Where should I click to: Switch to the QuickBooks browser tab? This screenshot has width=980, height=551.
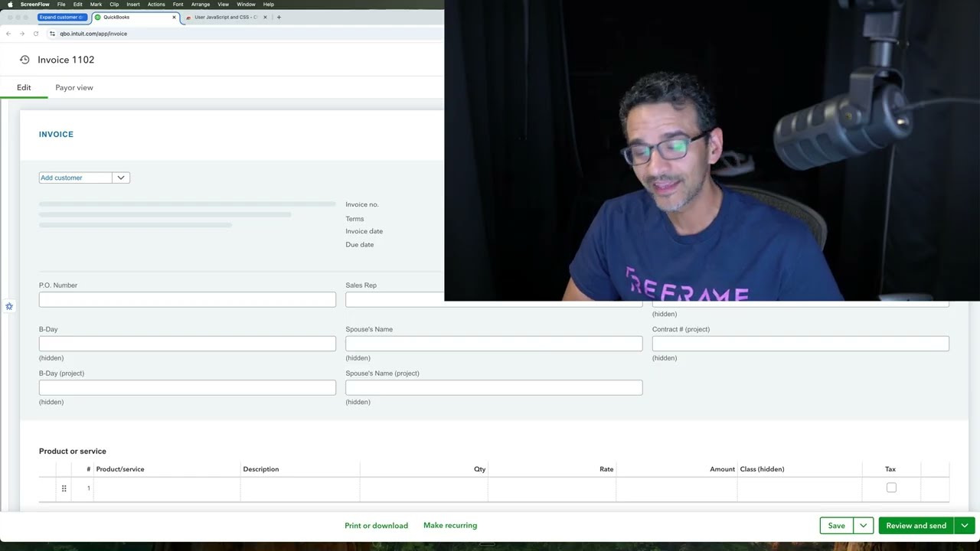[135, 17]
